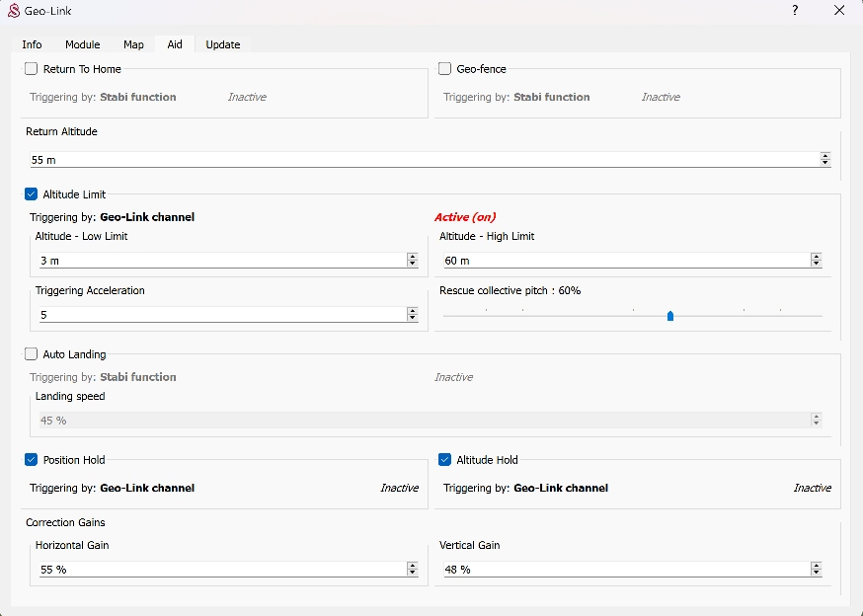This screenshot has height=616, width=863.
Task: Click the Vertical Gain stepper arrows
Action: pos(816,570)
